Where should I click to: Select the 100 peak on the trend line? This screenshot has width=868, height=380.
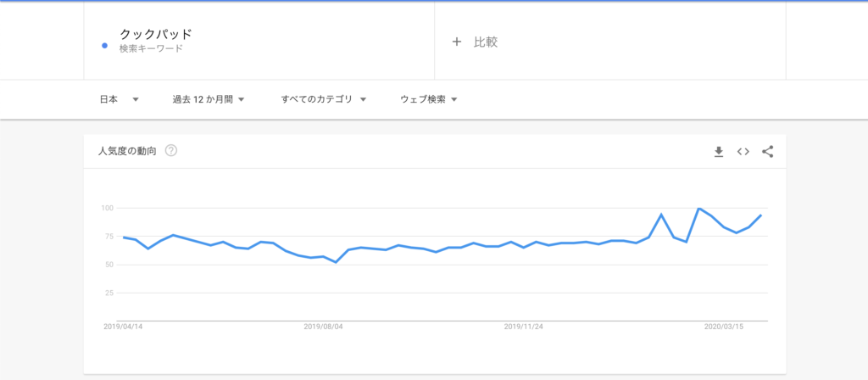(x=699, y=209)
